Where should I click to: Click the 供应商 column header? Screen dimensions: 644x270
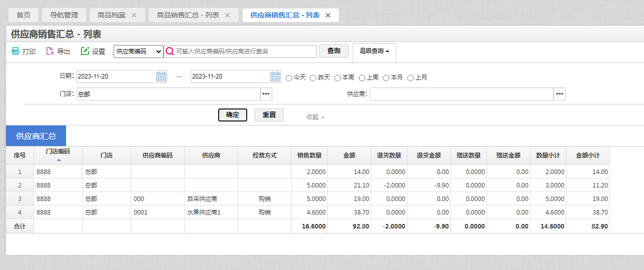click(211, 155)
